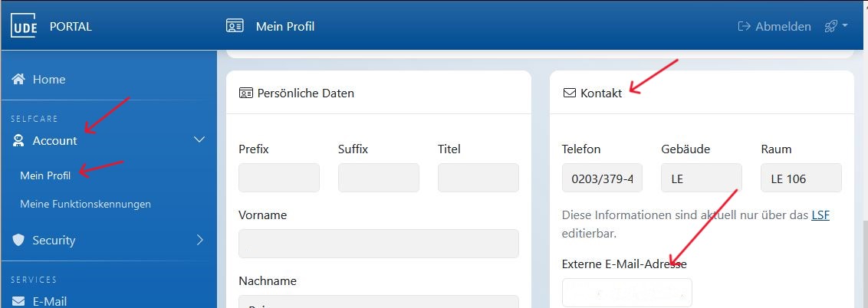
Task: Open Mein Profil in the sidebar
Action: tap(45, 175)
